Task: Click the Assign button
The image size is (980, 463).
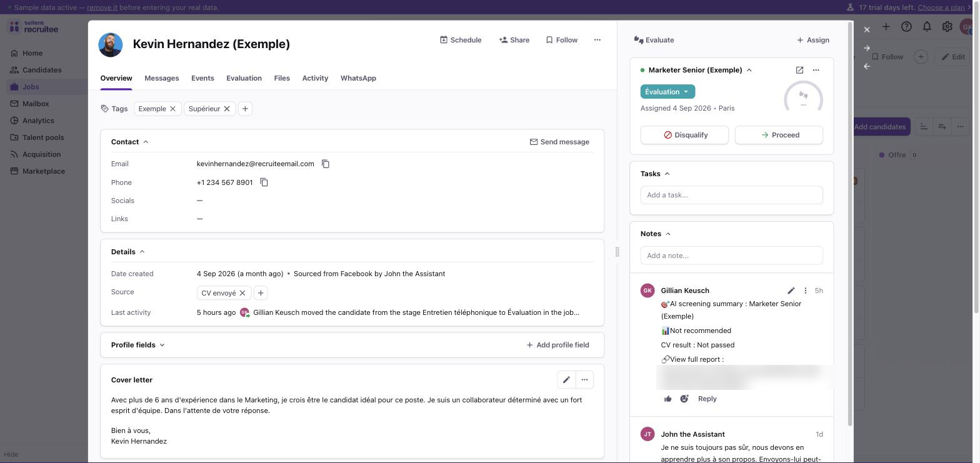Action: tap(813, 40)
